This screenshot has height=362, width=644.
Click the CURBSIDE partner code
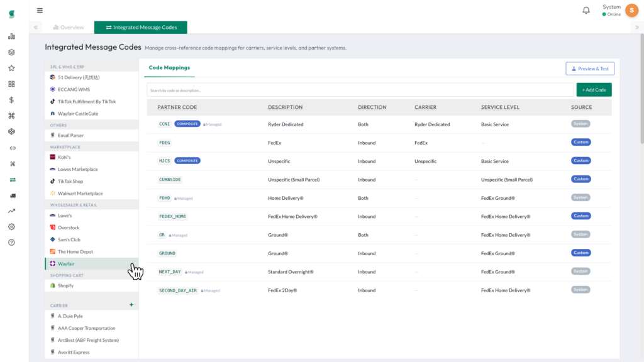pos(170,180)
